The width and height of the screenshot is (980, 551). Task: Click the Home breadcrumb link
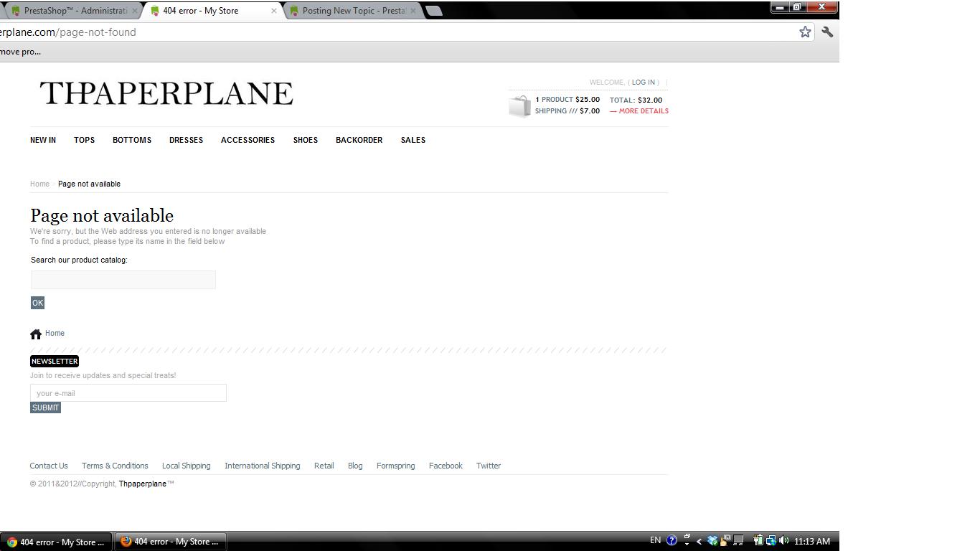pos(39,184)
